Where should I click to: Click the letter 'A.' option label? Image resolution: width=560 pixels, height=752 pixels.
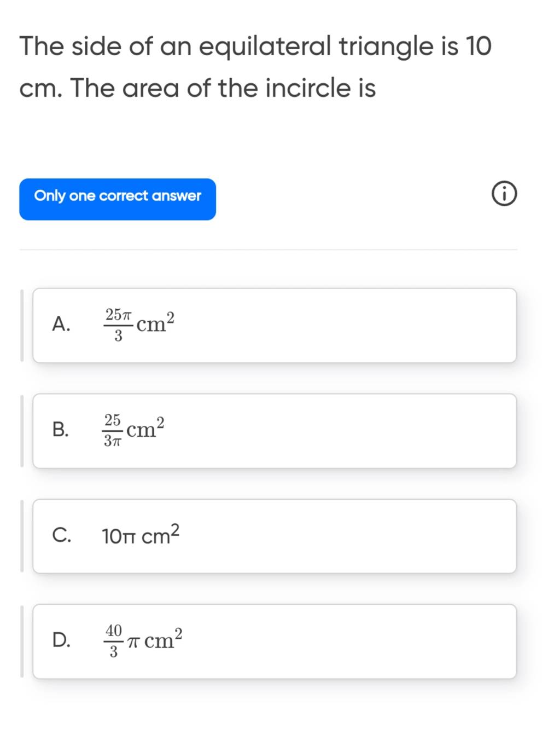61,325
